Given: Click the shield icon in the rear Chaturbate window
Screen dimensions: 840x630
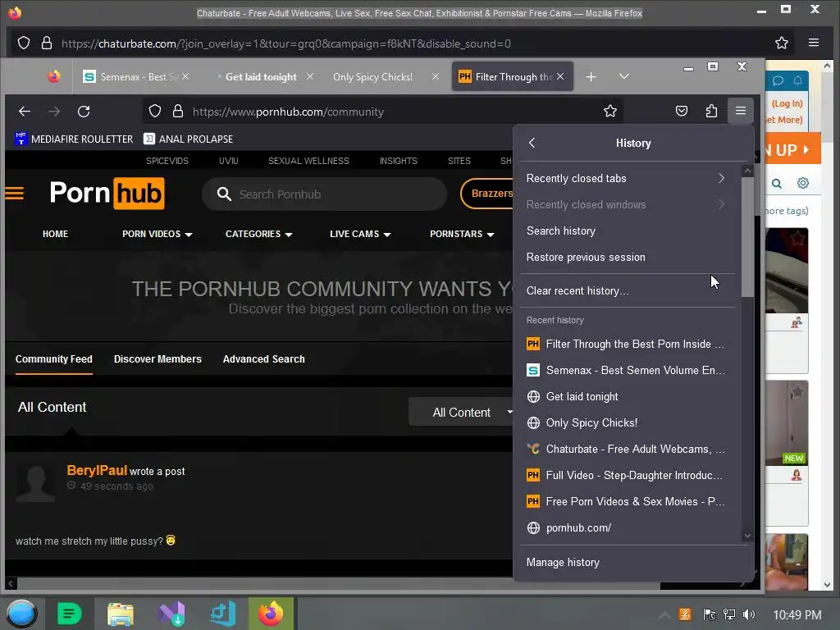Looking at the screenshot, I should (24, 43).
